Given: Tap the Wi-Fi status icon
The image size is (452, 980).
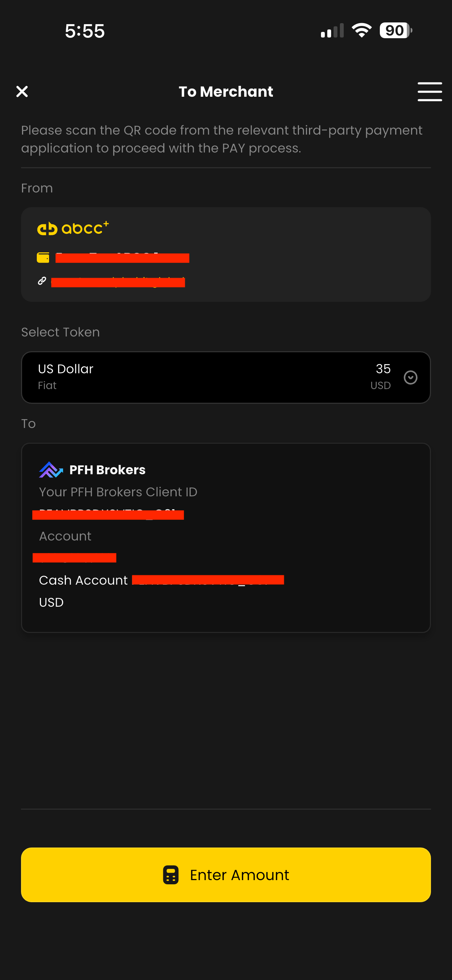Looking at the screenshot, I should (362, 30).
